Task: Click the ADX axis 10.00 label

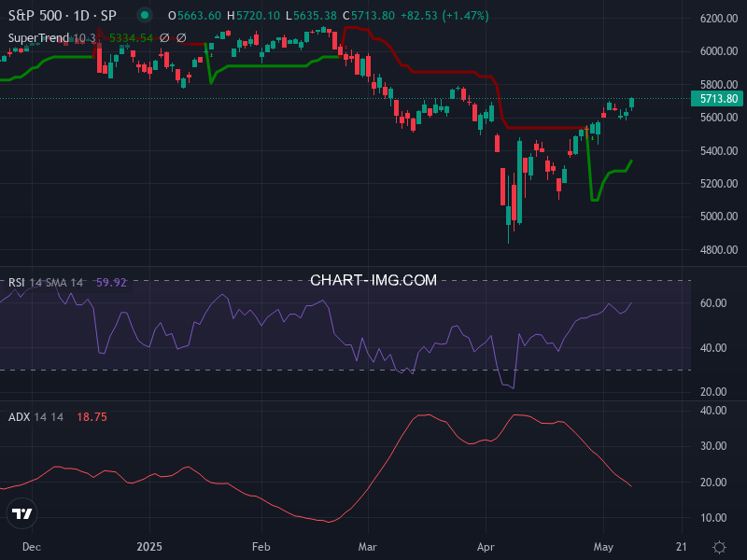Action: [x=713, y=518]
